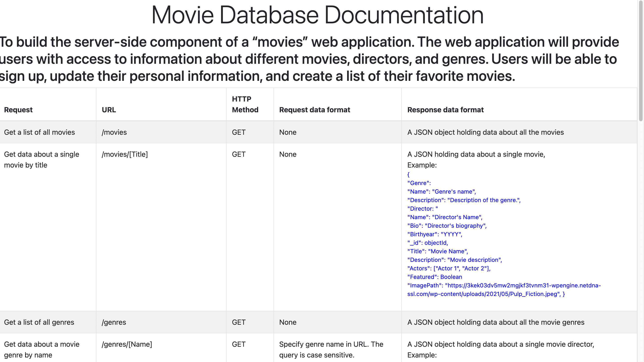Viewport: 644px width, 362px height.
Task: Click the /movies/[Title] URL cell
Action: [x=125, y=154]
